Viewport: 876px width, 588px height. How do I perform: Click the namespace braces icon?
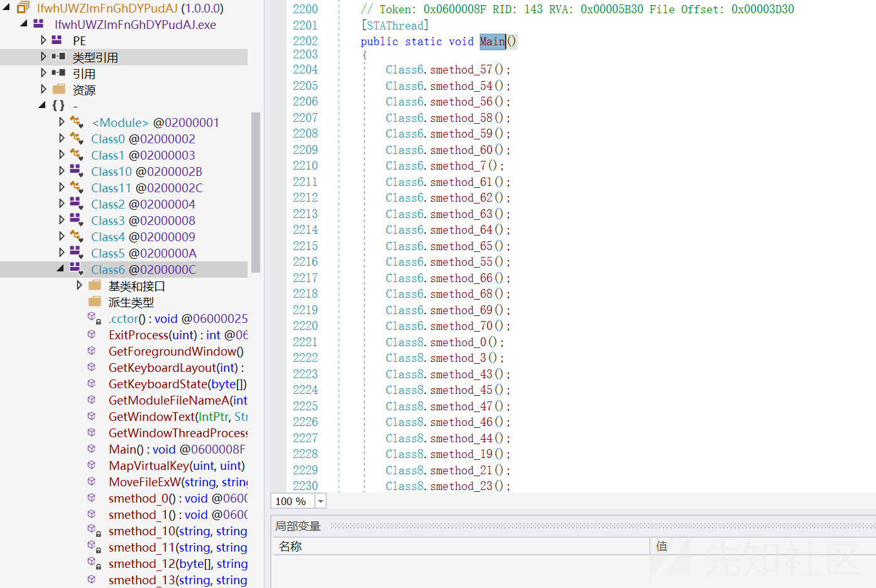[58, 106]
